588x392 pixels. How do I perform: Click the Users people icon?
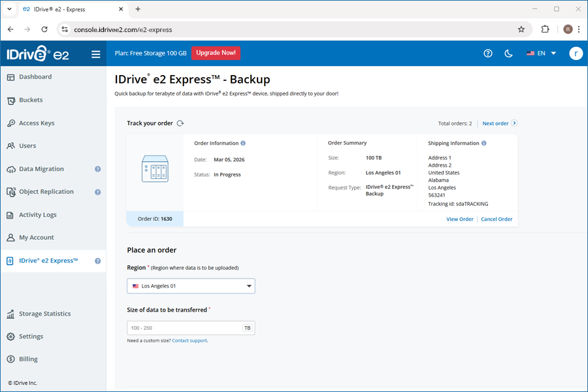pos(11,146)
